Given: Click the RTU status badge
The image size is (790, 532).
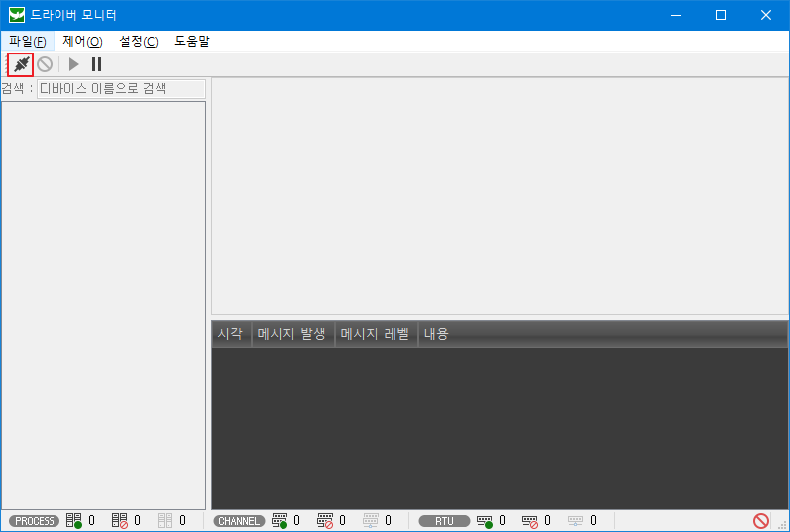Looking at the screenshot, I should tap(444, 521).
